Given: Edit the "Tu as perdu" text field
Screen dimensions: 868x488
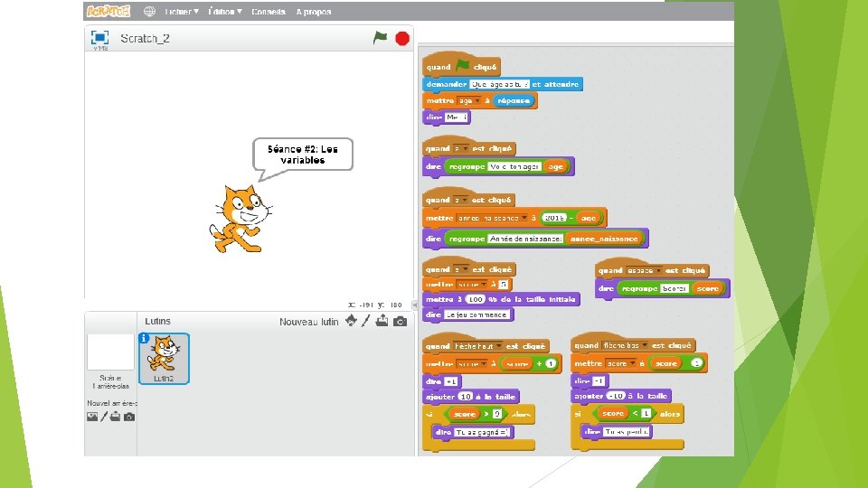Looking at the screenshot, I should (626, 432).
